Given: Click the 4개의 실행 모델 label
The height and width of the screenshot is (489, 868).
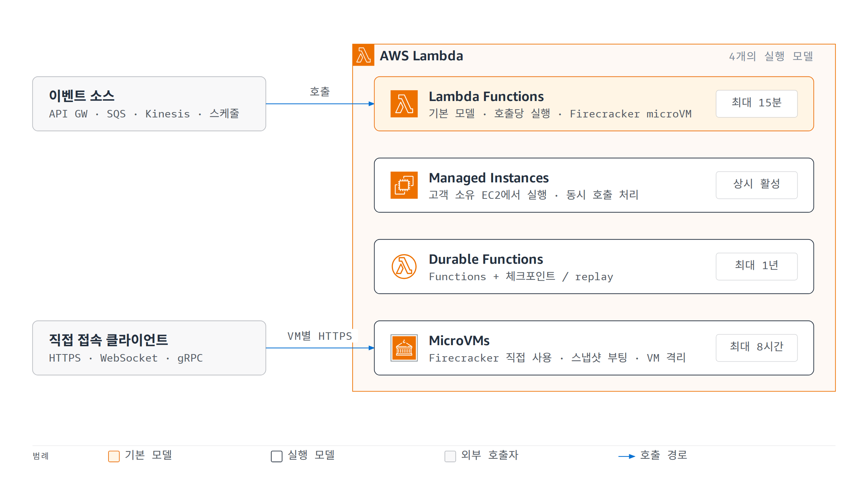Looking at the screenshot, I should (x=771, y=56).
